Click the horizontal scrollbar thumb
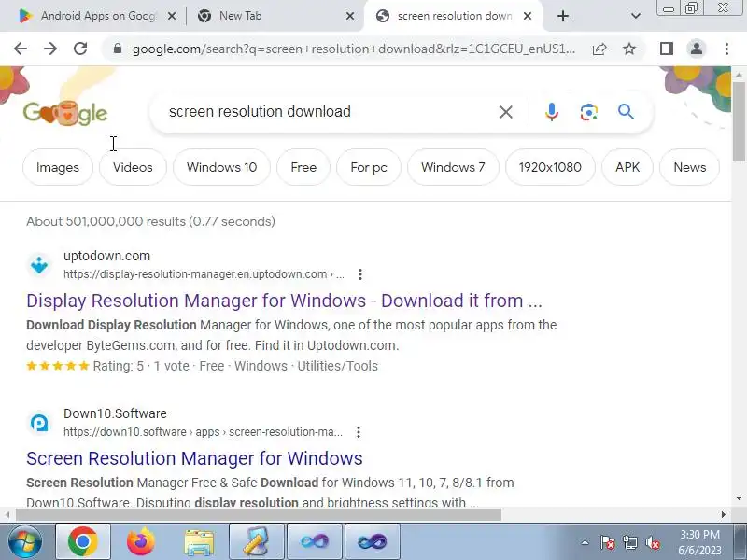The image size is (747, 560). tap(259, 515)
